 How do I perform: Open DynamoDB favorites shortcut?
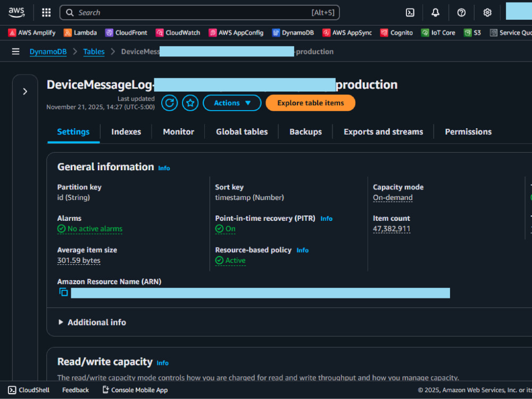point(293,32)
